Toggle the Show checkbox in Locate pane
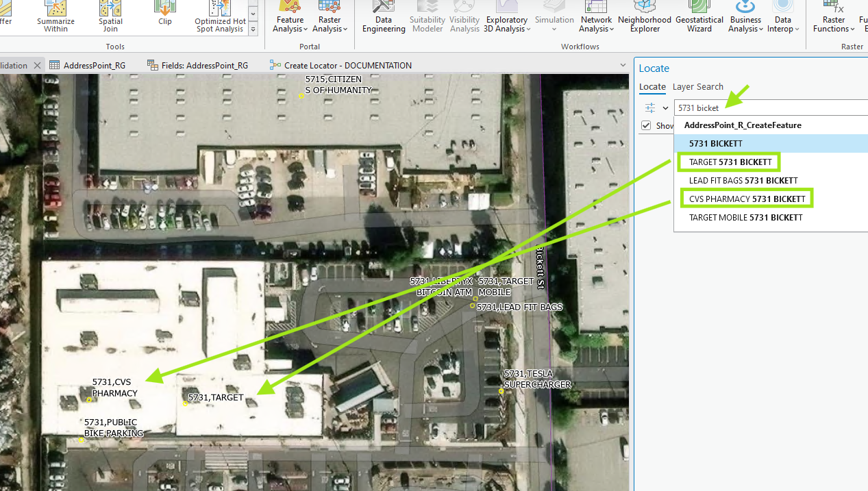Screen dimensions: 868x491 (646, 125)
